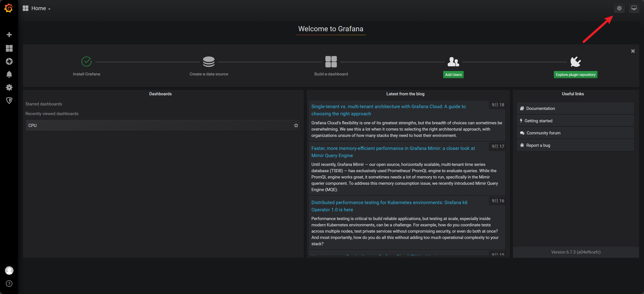Viewport: 644px width, 294px height.
Task: Click the Add Users button
Action: coord(453,74)
